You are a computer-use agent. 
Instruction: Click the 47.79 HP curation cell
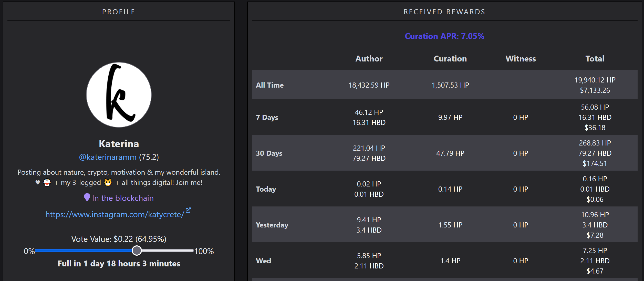pyautogui.click(x=450, y=153)
